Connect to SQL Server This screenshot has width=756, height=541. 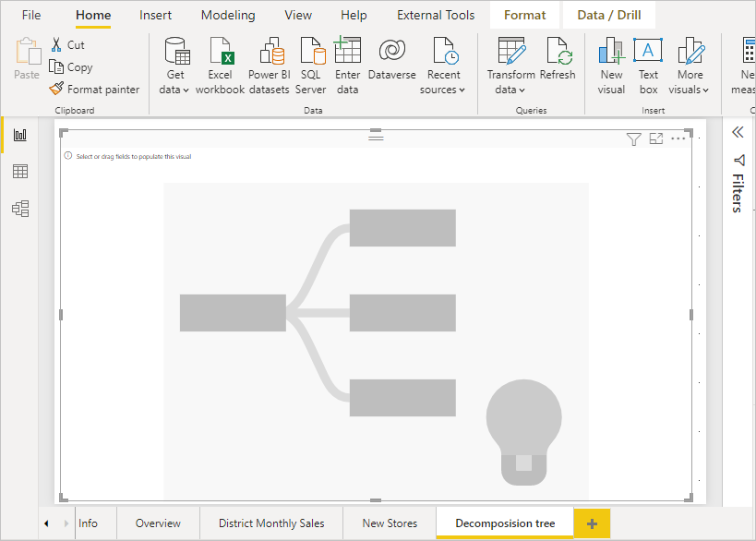311,66
